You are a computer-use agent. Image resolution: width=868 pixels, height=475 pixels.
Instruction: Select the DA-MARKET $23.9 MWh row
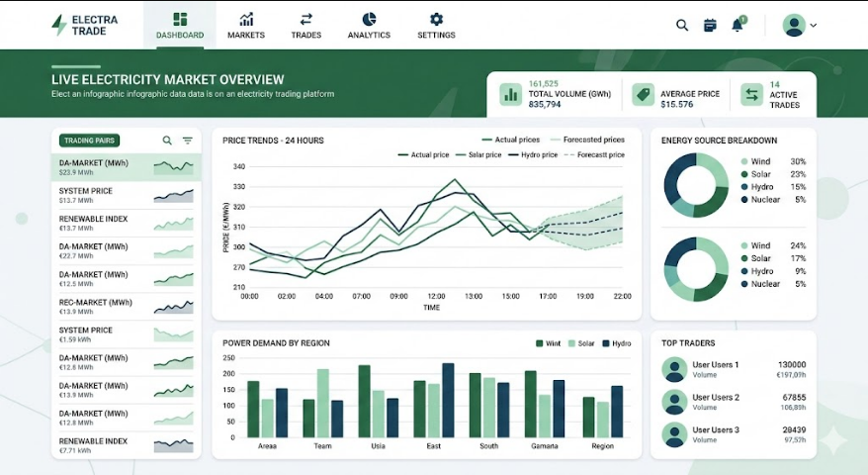coord(127,167)
